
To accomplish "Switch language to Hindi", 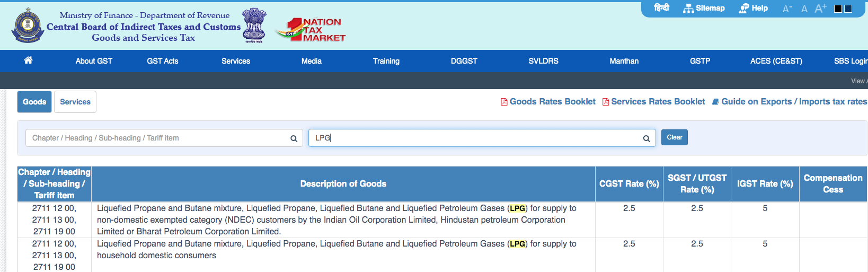I will coord(661,8).
